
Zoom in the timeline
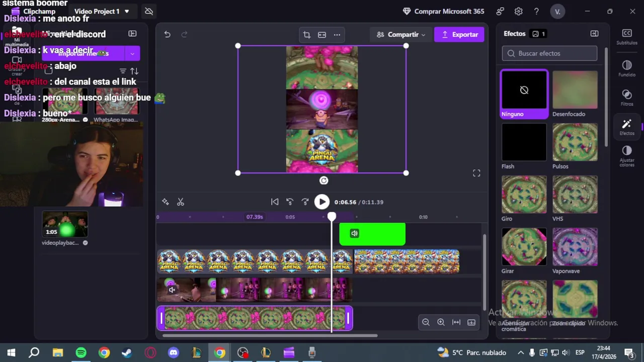pos(441,322)
